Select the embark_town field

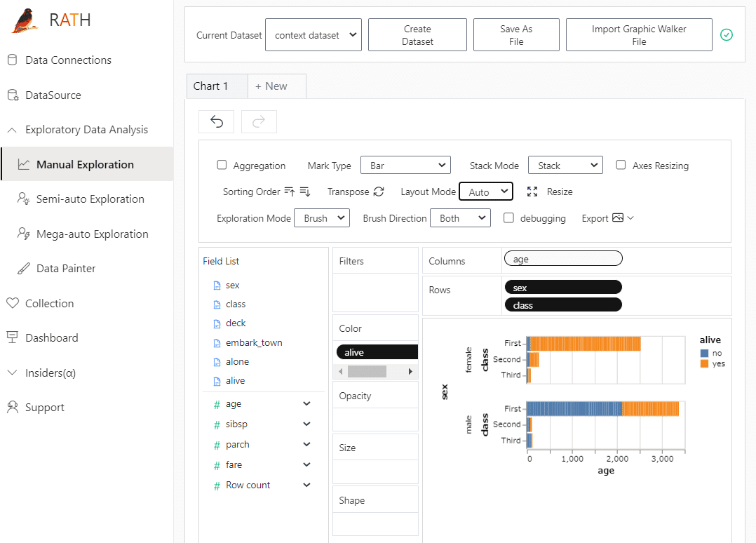(x=254, y=342)
